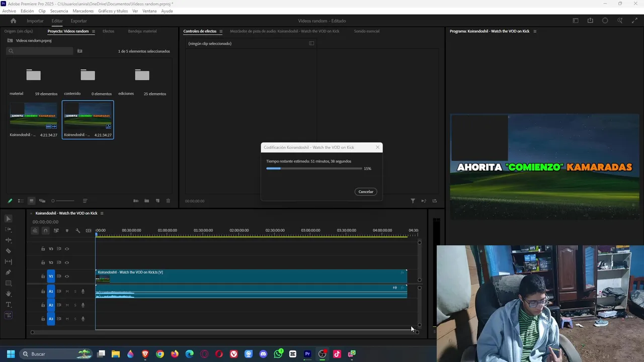
Task: Click automate to sequence icon in Project panel
Action: click(x=136, y=201)
